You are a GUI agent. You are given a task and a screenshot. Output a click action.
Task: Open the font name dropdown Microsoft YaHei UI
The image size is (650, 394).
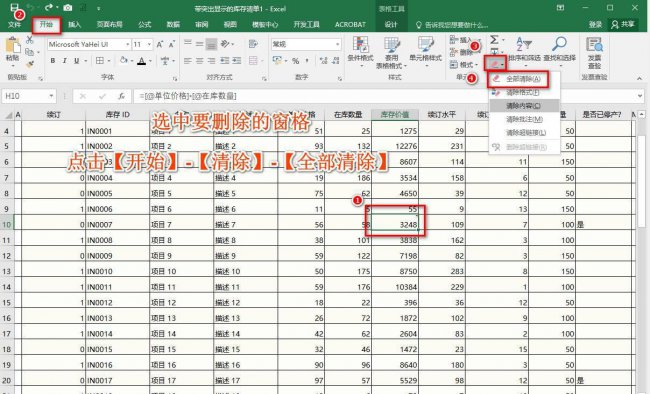(128, 44)
